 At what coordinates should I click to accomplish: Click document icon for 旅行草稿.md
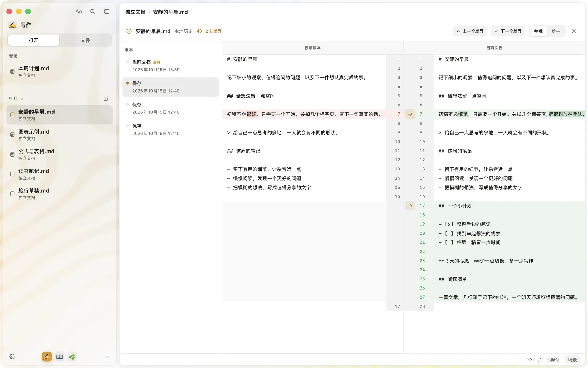pos(12,194)
